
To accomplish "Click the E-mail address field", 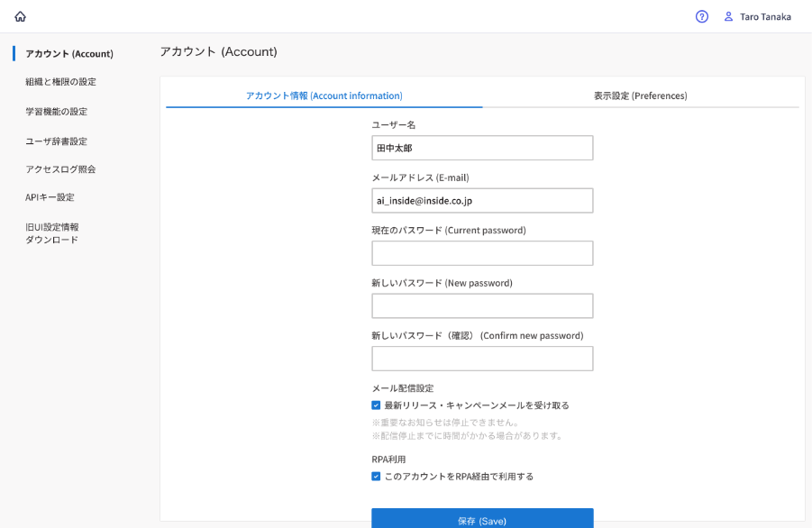I will pyautogui.click(x=482, y=200).
